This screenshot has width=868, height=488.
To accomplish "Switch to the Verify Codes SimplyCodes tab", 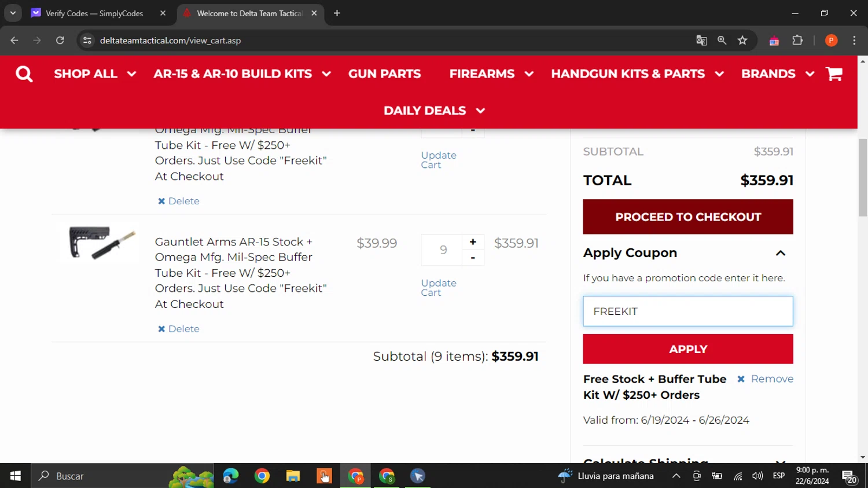I will click(x=94, y=13).
